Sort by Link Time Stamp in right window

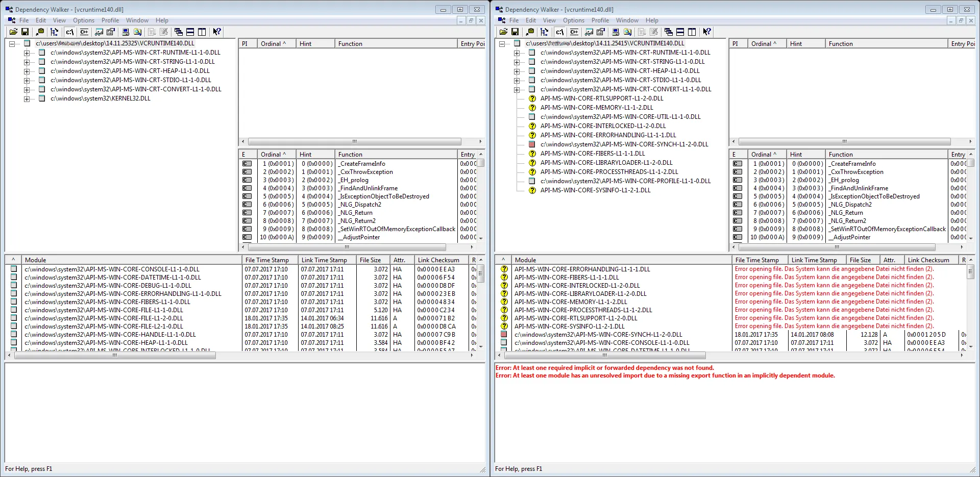(817, 260)
